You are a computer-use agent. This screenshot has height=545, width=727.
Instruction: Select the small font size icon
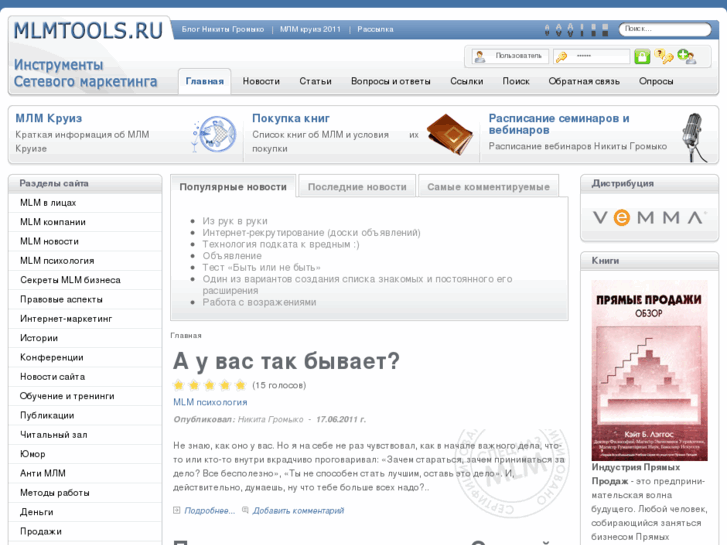[x=547, y=31]
